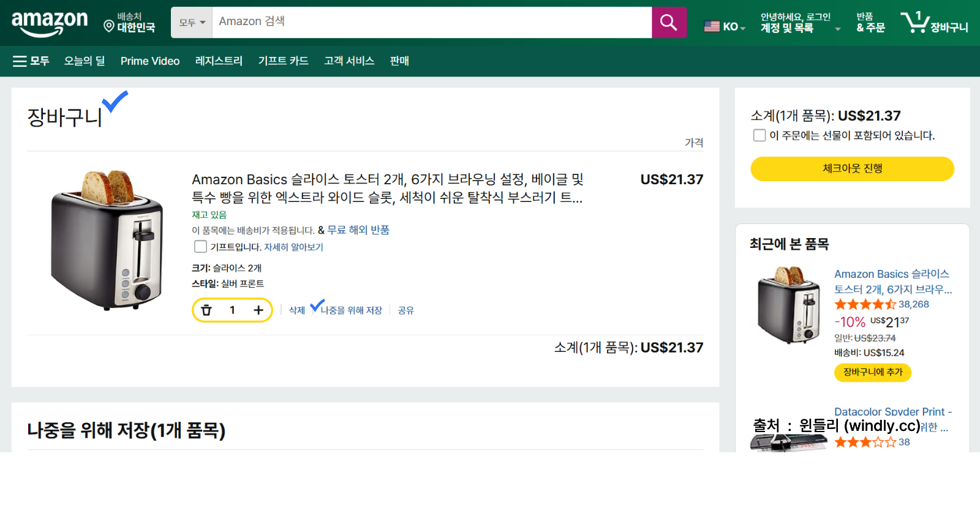This screenshot has width=980, height=508.
Task: Open 고객 서비스 nav item
Action: coord(349,61)
